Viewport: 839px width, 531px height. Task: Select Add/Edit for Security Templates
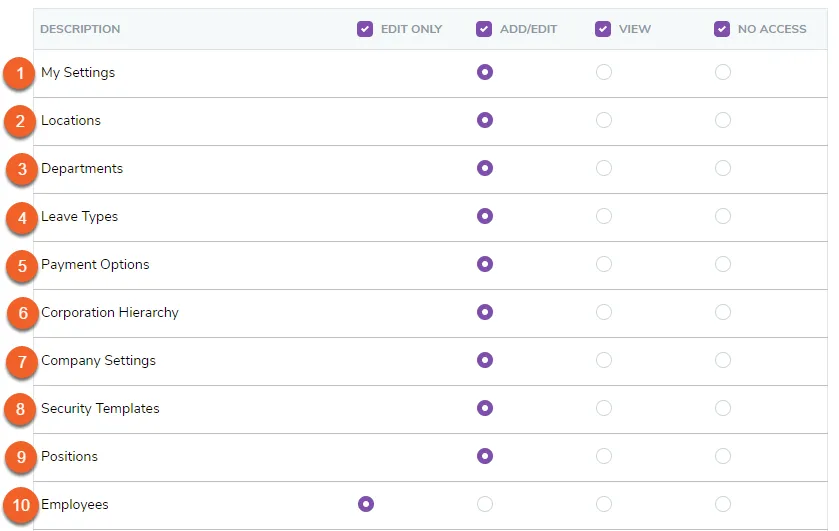[485, 408]
